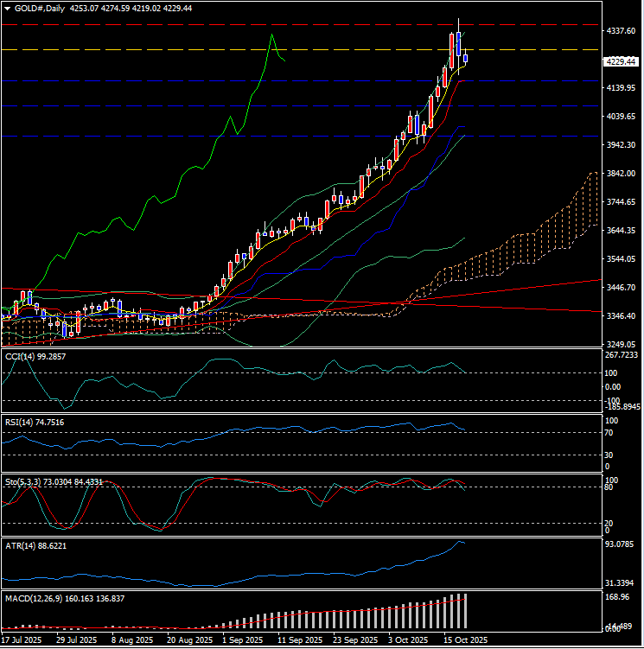644x649 pixels.
Task: Click the 4337.60 price axis label
Action: (x=621, y=31)
